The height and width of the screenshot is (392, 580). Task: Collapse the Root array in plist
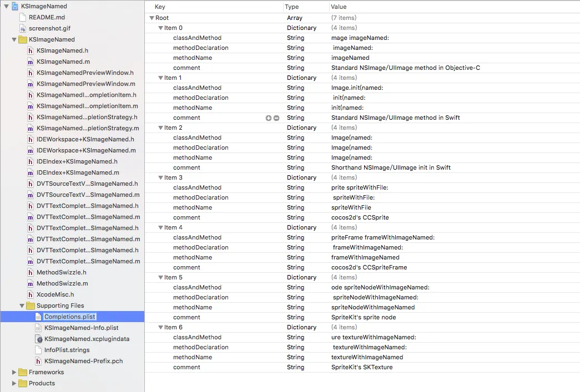pyautogui.click(x=152, y=18)
